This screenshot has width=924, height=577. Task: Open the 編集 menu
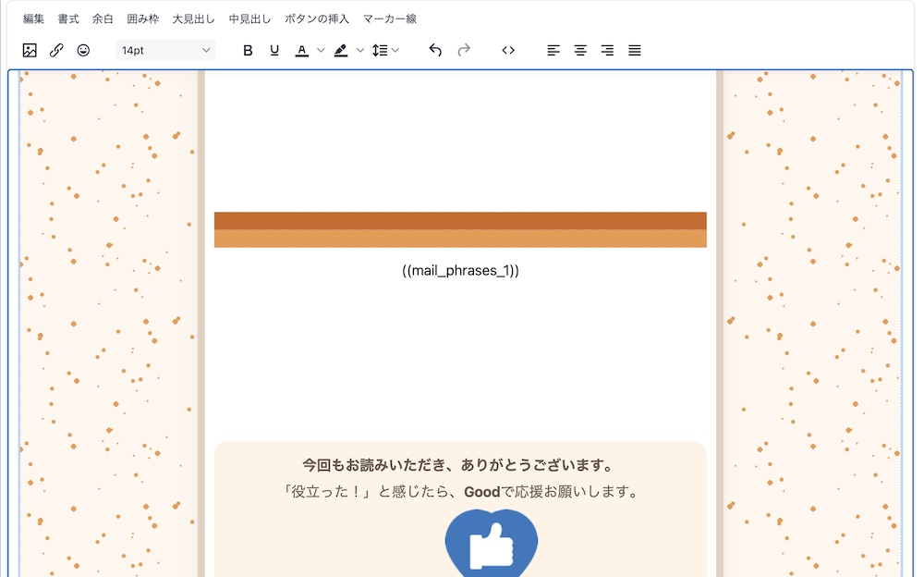[33, 18]
